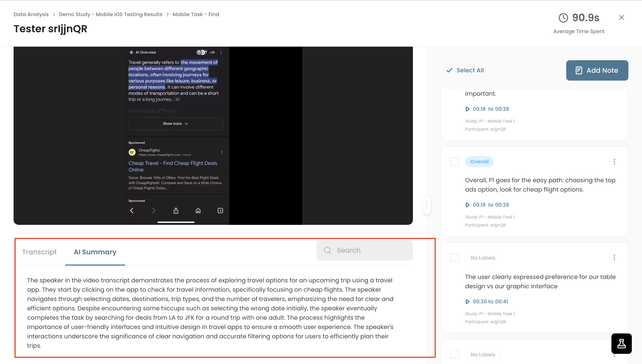Screen dimensions: 642x364
Task: Click the AI Overview sparkle icon
Action: click(x=131, y=52)
